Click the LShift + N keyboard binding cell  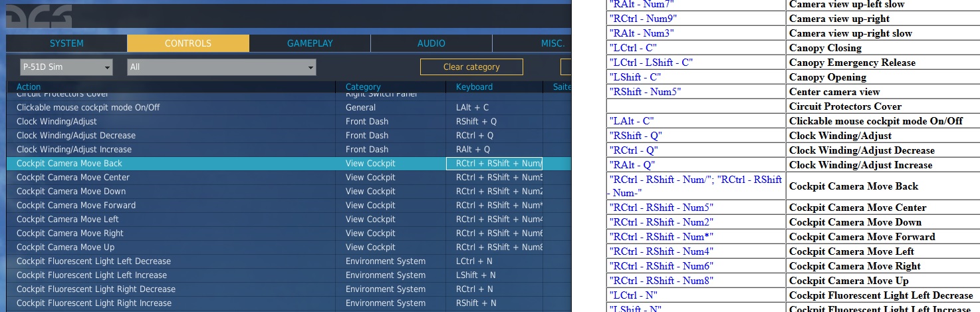[495, 275]
